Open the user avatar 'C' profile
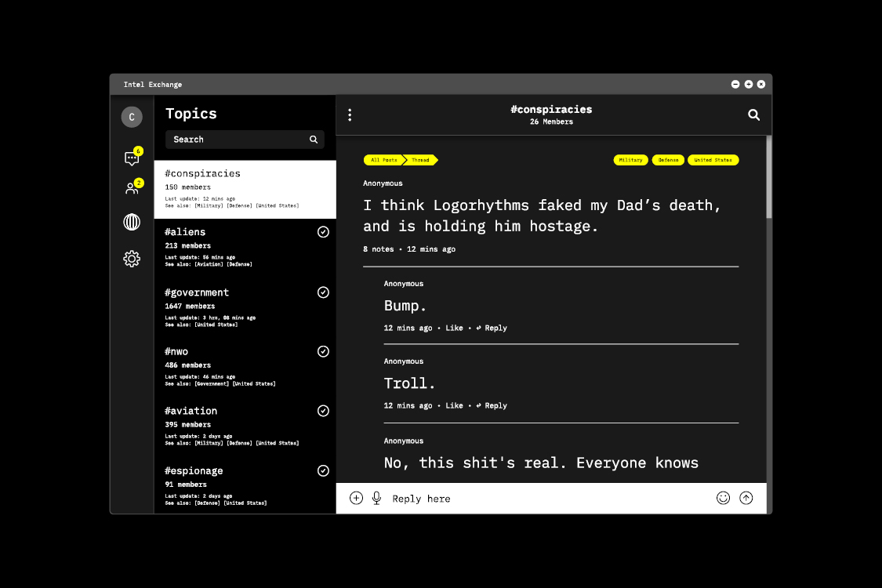This screenshot has width=882, height=588. point(132,117)
